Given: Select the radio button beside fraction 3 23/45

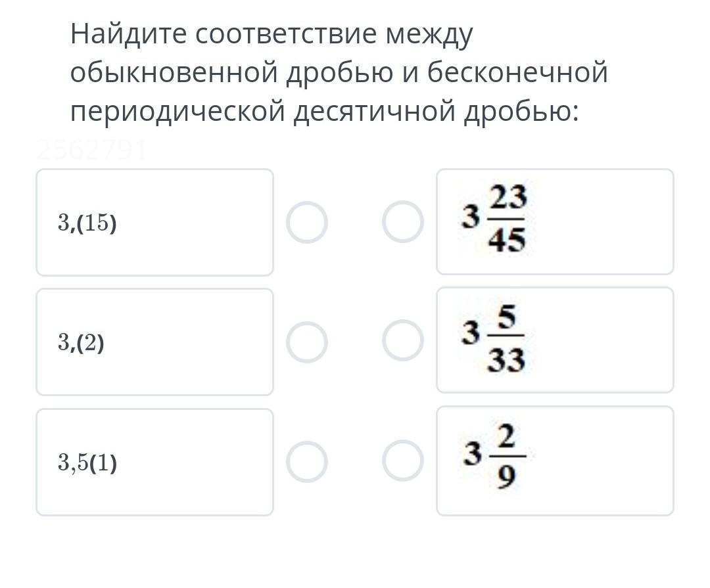Looking at the screenshot, I should (x=403, y=222).
